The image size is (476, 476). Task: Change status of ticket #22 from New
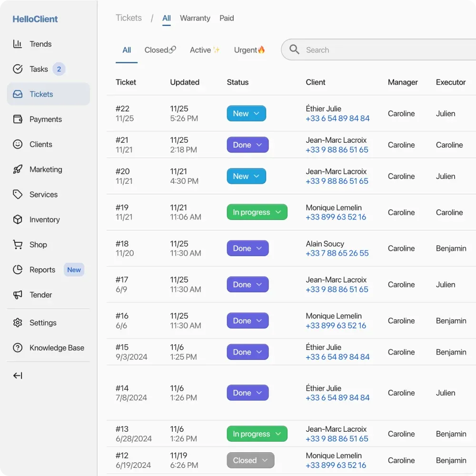246,113
